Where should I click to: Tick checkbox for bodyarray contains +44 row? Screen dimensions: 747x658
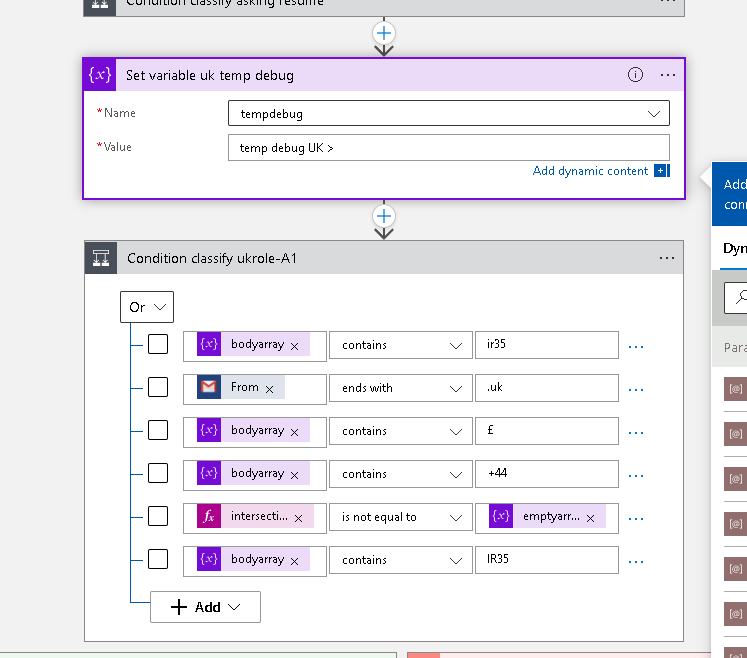click(158, 473)
